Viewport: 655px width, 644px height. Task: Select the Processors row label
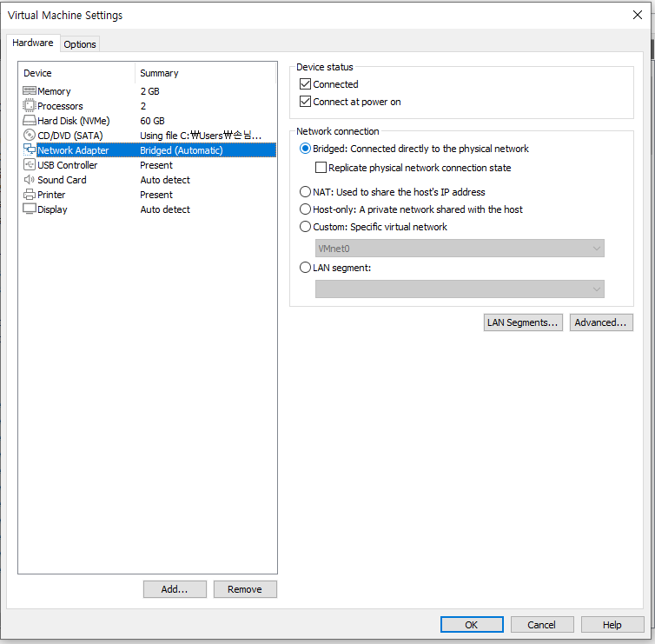click(x=60, y=106)
